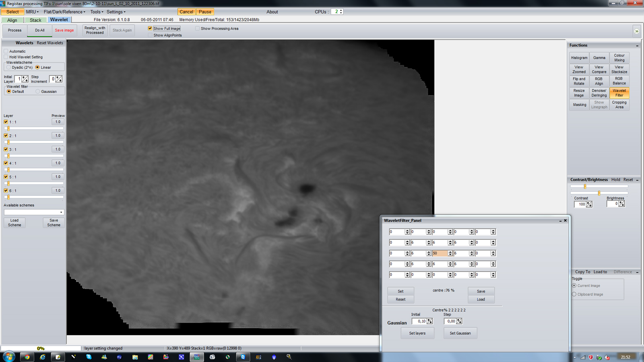Open Skype from the taskbar
The height and width of the screenshot is (362, 644).
89,357
